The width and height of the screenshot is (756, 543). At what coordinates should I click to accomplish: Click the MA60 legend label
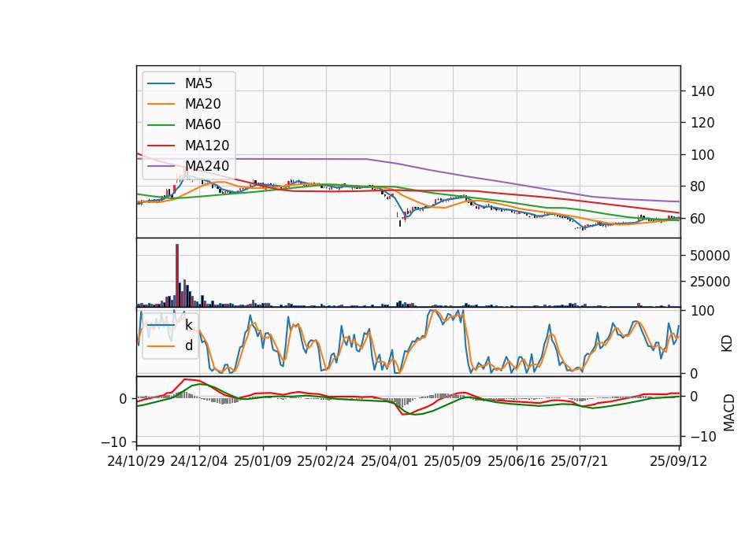(203, 125)
